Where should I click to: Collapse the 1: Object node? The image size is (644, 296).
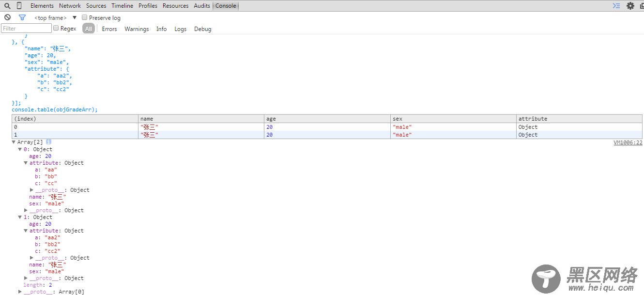pyautogui.click(x=20, y=217)
